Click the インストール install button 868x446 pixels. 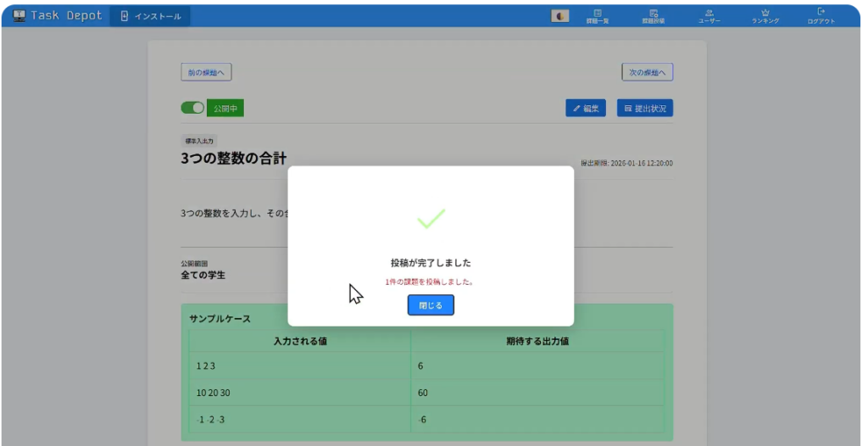pos(151,16)
